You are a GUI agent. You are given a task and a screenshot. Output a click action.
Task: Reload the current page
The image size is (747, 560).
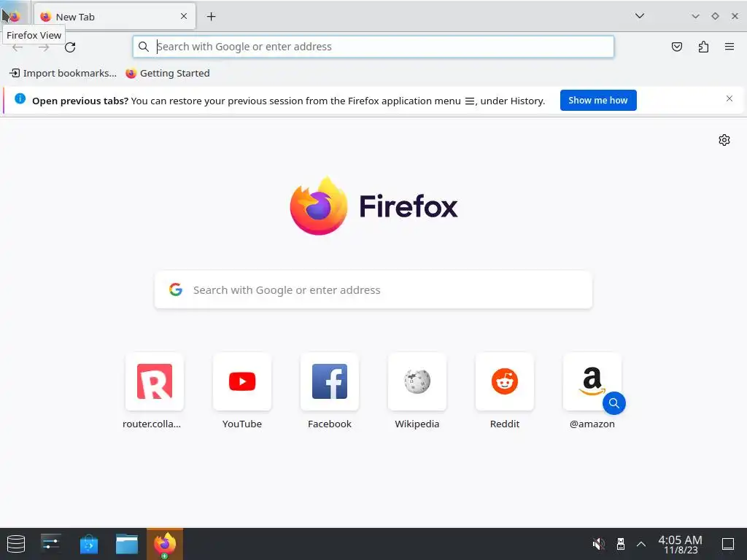70,47
